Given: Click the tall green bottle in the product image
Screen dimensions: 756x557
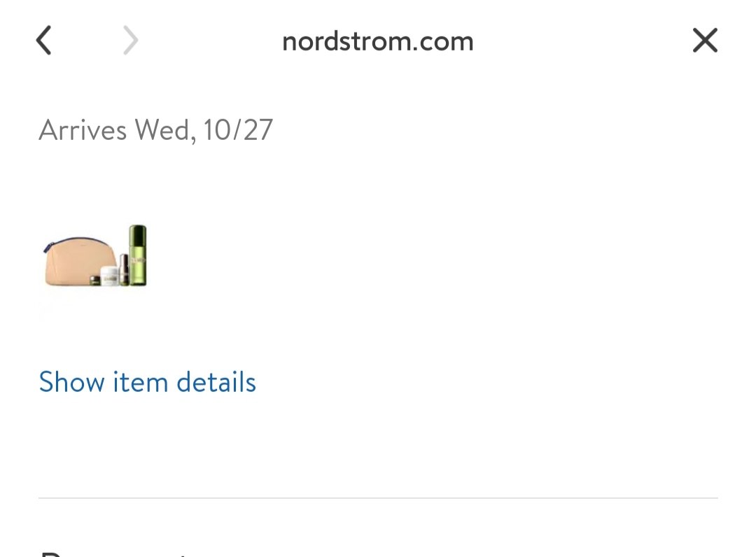Looking at the screenshot, I should pos(138,255).
